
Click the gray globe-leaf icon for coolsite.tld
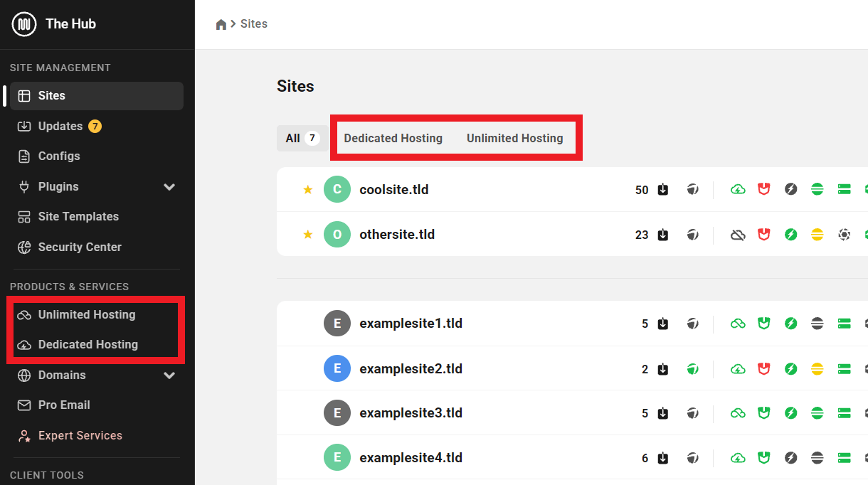(x=692, y=190)
